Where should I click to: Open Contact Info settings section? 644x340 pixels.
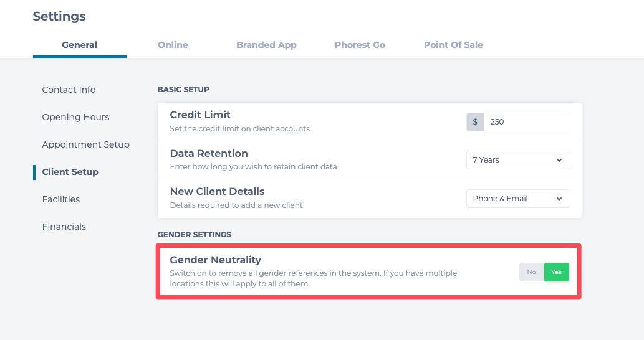69,90
